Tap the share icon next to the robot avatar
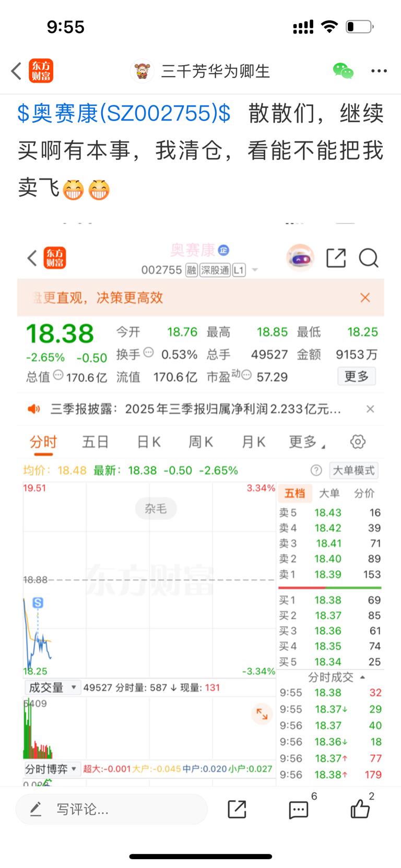The height and width of the screenshot is (868, 401). point(336,258)
